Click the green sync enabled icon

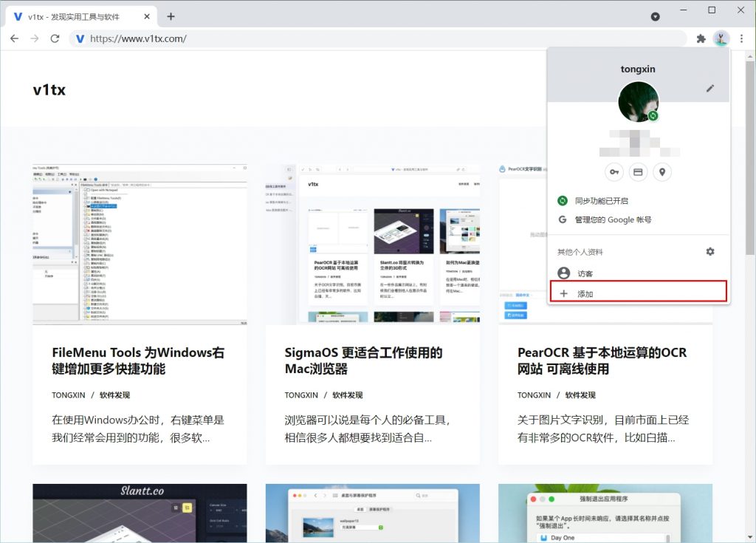coord(563,201)
